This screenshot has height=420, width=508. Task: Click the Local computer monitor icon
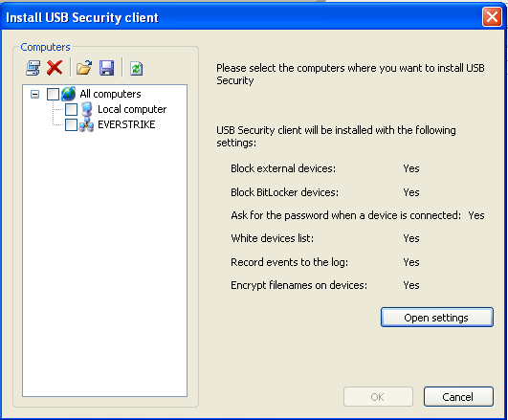click(x=86, y=109)
